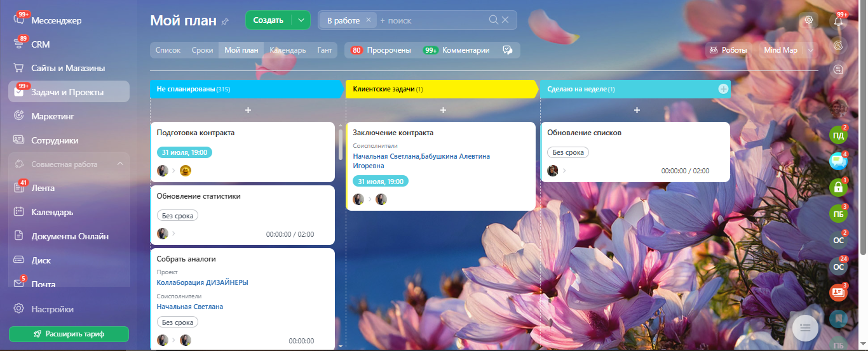Screen dimensions: 868x351
Task: Expand chevron on Обновление статистики card
Action: coord(173,234)
